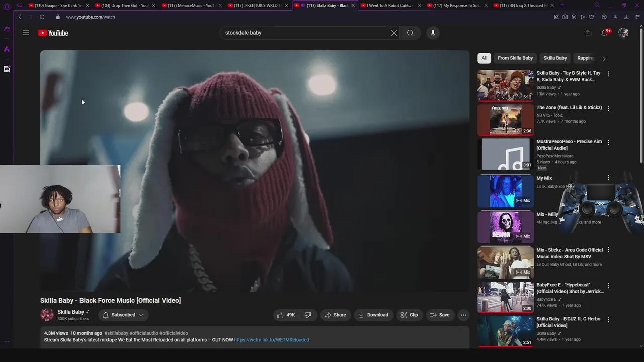Open the notifications bell
644x362 pixels.
tap(604, 33)
